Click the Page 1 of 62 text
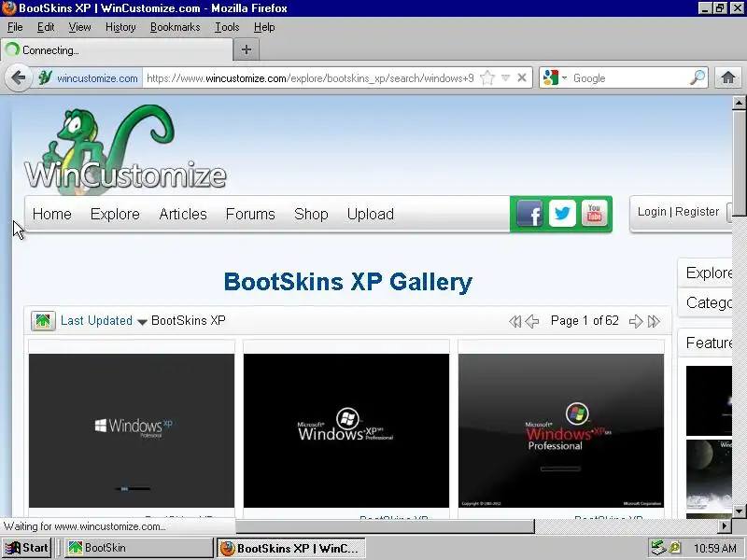 coord(585,320)
